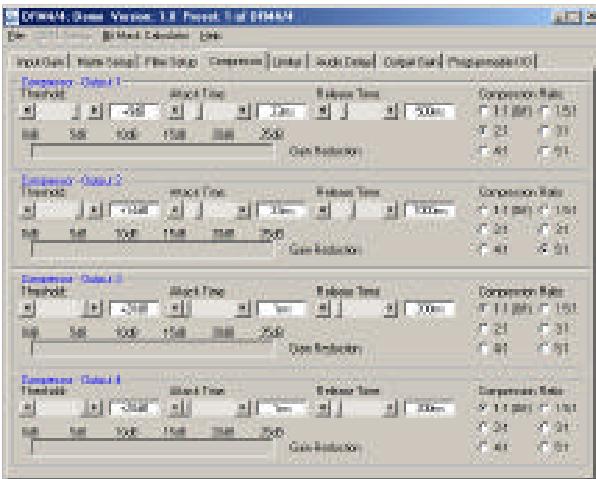Decrease Output 1 Release Time with left arrow
The height and width of the screenshot is (479, 596).
(x=323, y=111)
